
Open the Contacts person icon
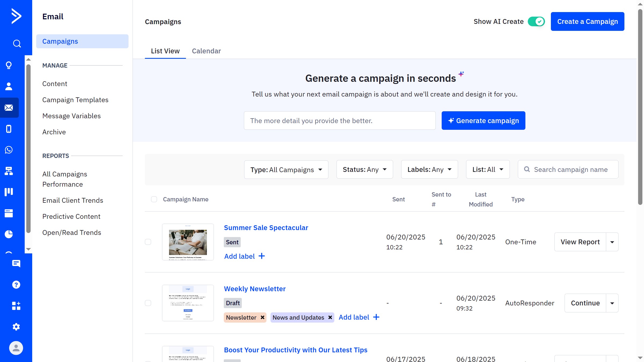pos(9,86)
